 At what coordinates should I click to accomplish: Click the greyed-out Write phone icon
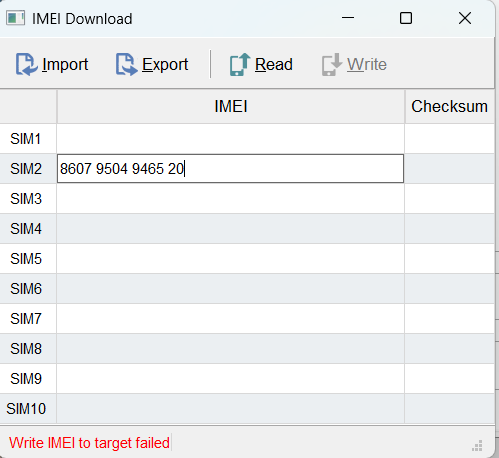tap(332, 64)
